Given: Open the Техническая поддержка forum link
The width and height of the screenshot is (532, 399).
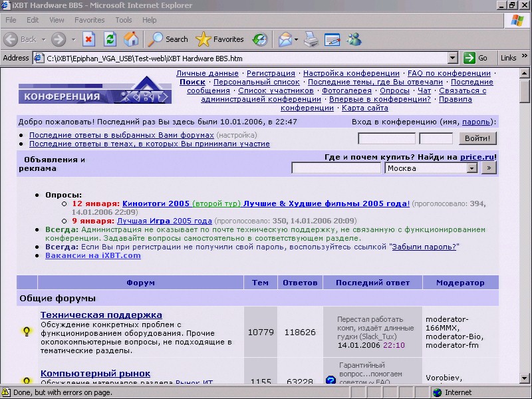Looking at the screenshot, I should coord(101,315).
